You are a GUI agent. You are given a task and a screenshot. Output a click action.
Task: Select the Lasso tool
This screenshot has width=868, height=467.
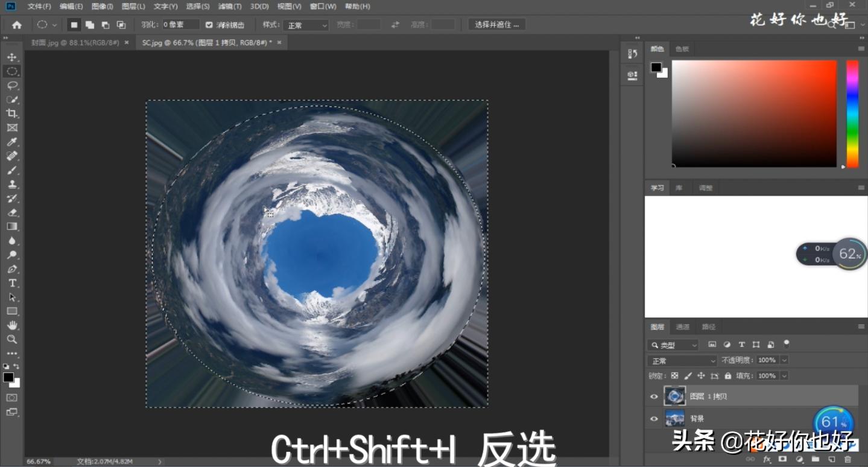(x=12, y=85)
